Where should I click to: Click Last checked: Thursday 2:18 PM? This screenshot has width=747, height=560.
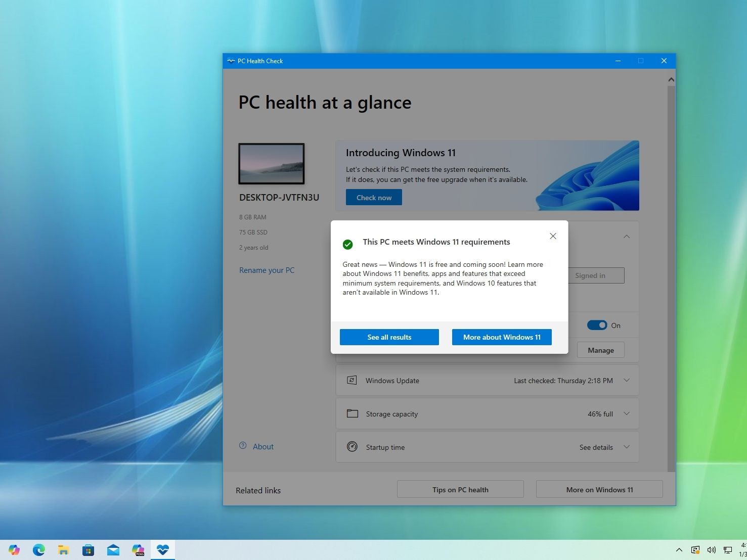pos(563,381)
